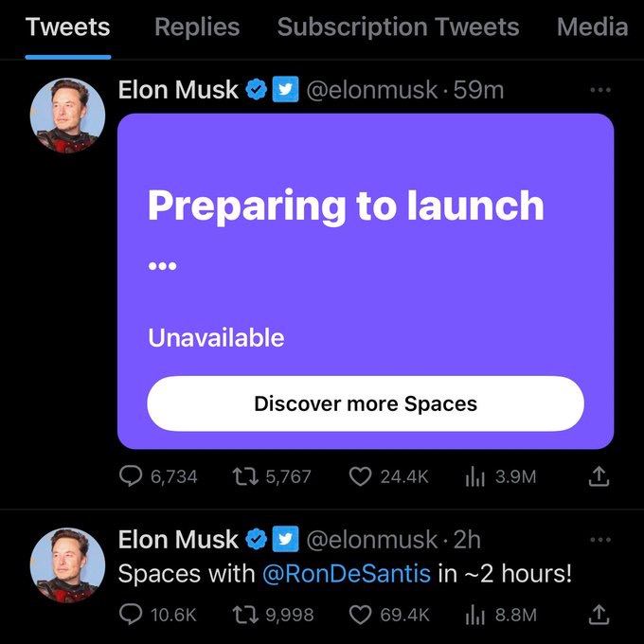Retweet the tweet with 9,998 retweets
This screenshot has width=644, height=644.
[273, 615]
